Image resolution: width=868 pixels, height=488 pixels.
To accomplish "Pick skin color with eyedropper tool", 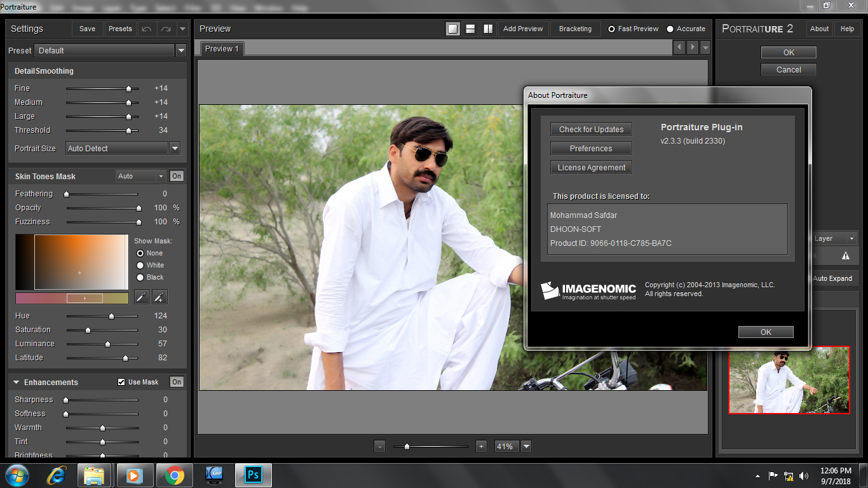I will [142, 297].
